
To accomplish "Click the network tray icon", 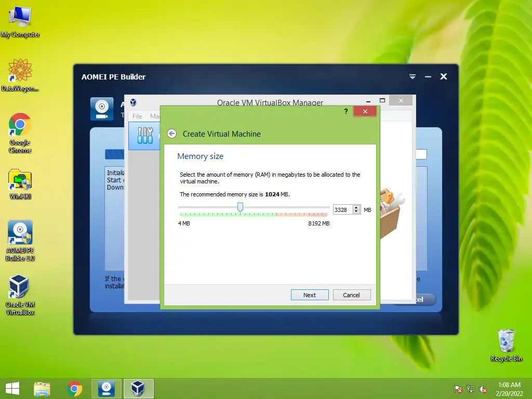I will click(470, 389).
